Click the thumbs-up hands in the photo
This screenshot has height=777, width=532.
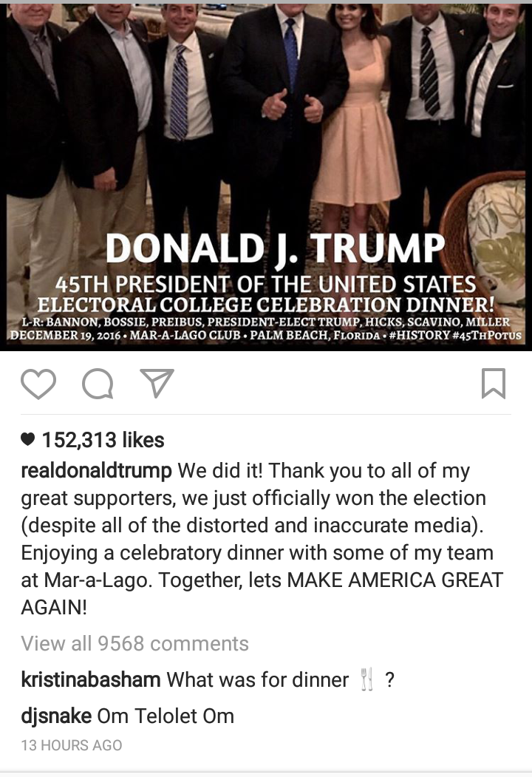click(x=293, y=106)
